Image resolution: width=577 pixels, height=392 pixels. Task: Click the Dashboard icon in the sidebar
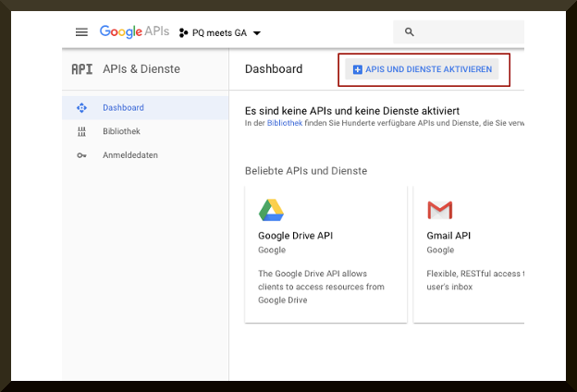click(x=81, y=108)
